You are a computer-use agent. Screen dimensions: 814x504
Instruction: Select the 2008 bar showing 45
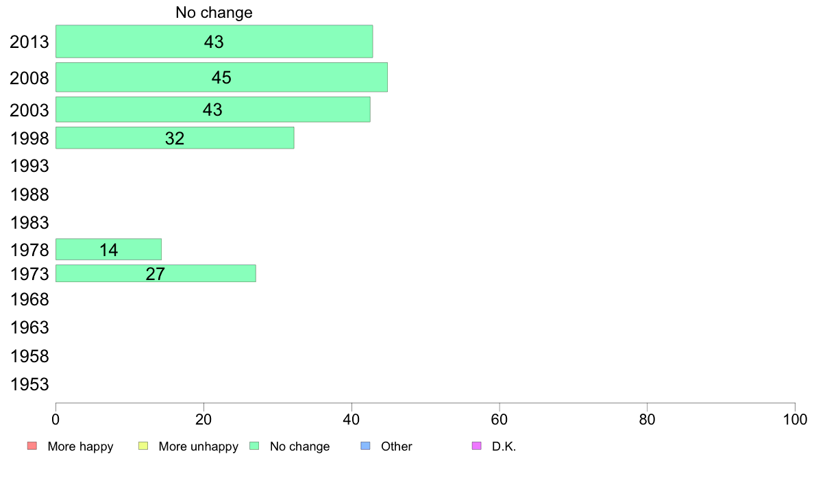[x=222, y=77]
